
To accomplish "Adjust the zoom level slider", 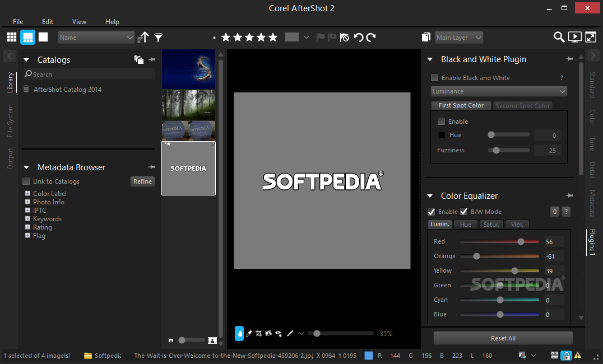I will [x=341, y=333].
